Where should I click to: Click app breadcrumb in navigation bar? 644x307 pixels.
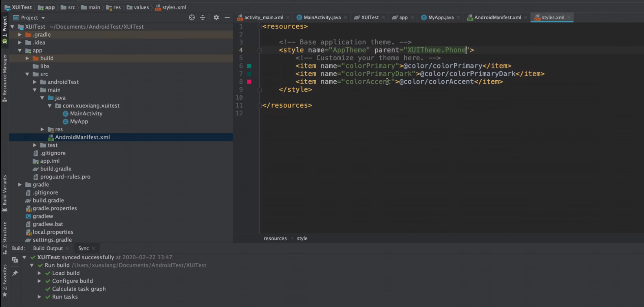click(50, 7)
